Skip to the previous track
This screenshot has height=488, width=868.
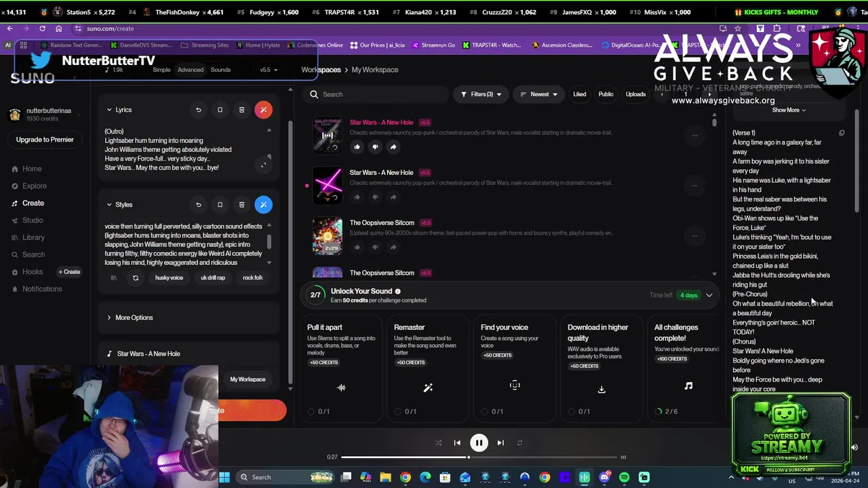pyautogui.click(x=457, y=443)
